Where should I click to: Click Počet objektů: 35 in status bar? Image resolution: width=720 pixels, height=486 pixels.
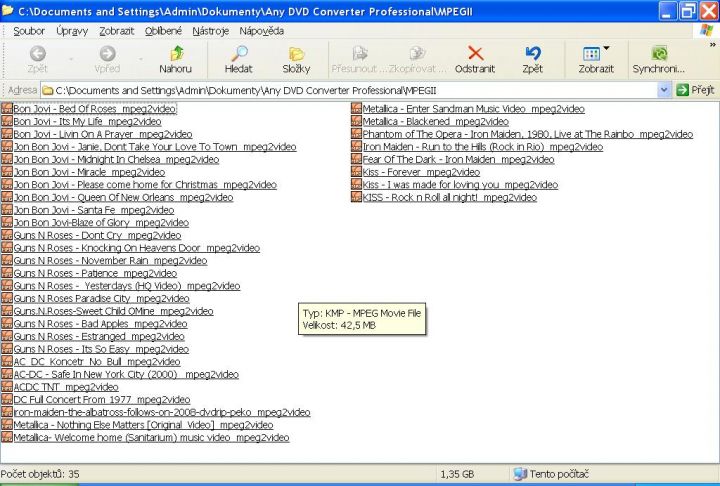tap(40, 474)
